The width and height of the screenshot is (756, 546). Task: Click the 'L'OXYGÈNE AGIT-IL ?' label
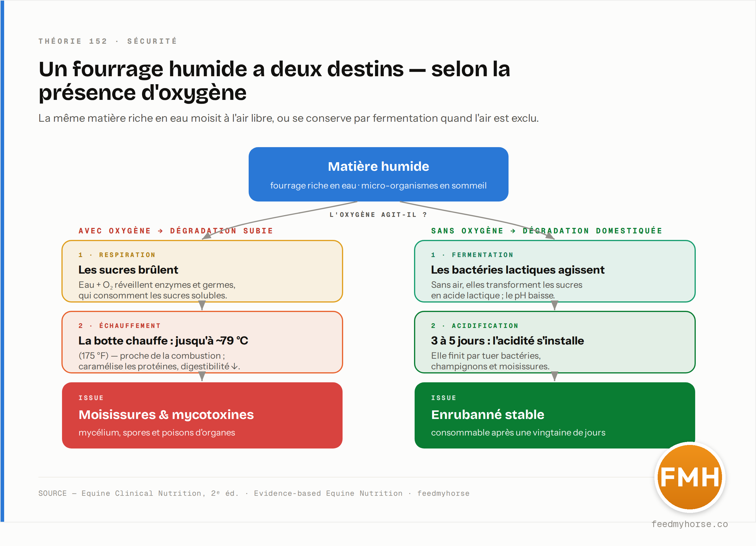[x=378, y=214]
